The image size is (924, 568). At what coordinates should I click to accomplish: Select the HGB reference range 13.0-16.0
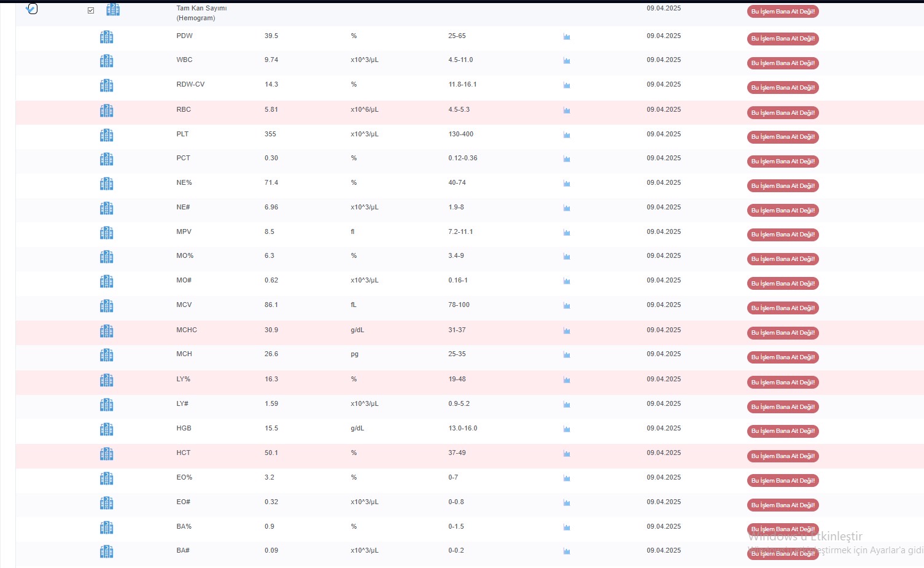(x=463, y=428)
